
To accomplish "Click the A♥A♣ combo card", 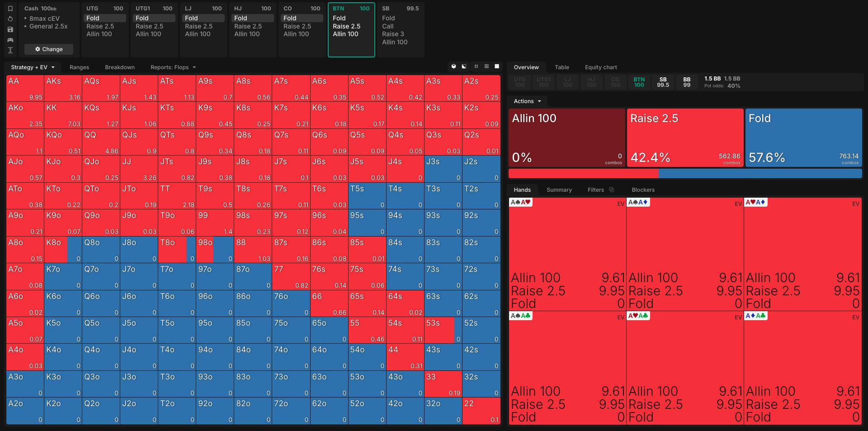I will coord(685,368).
